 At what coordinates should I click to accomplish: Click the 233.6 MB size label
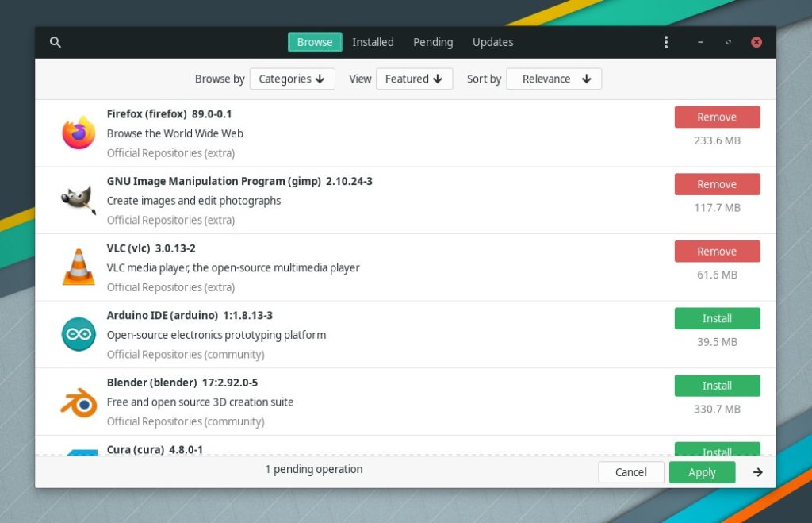click(x=717, y=140)
